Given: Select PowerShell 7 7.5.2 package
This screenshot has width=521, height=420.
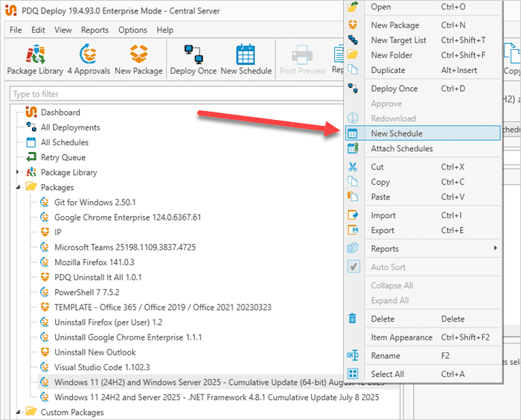Looking at the screenshot, I should (x=87, y=292).
